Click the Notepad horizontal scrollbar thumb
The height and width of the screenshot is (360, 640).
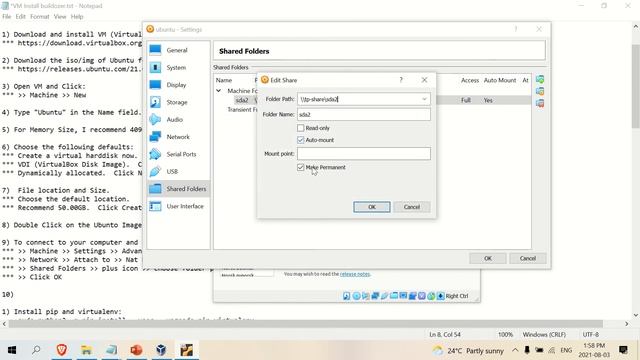pyautogui.click(x=305, y=324)
